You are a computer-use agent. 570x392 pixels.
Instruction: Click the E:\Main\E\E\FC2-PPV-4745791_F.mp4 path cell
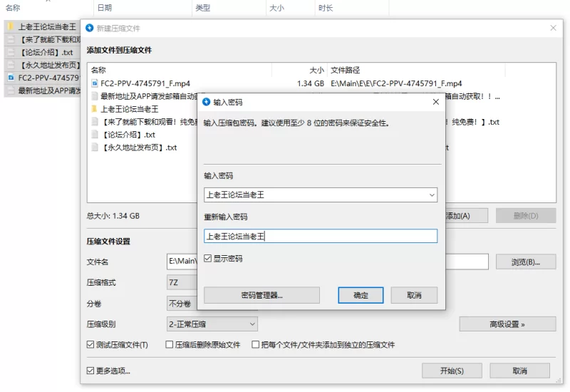point(396,83)
